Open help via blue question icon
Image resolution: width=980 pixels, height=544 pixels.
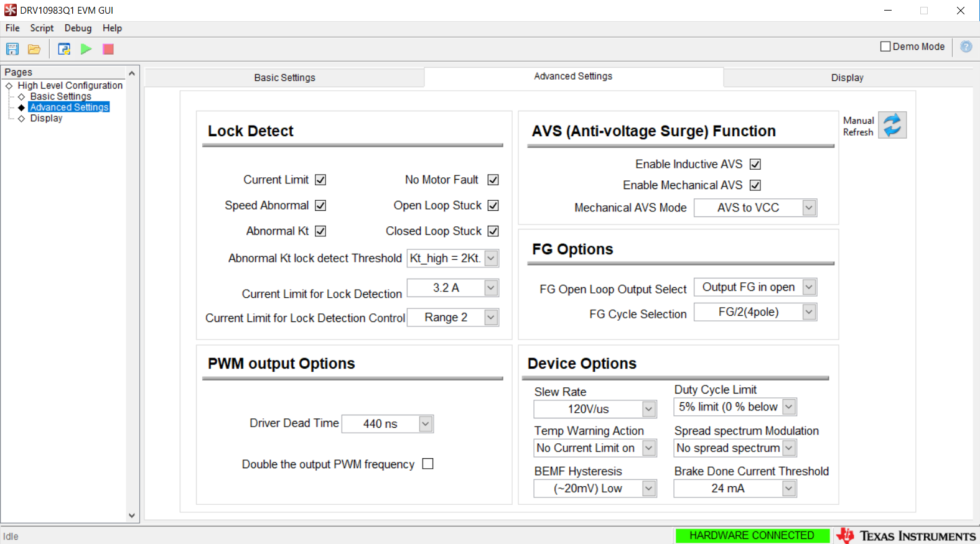[966, 47]
